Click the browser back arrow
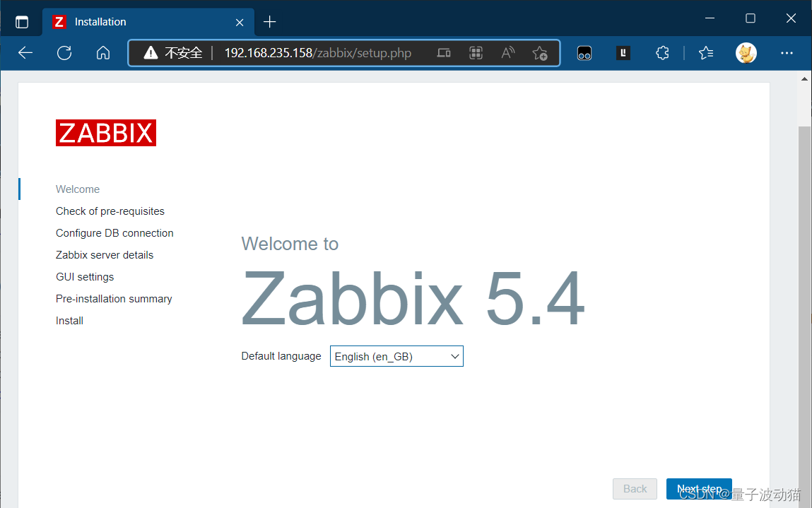Image resolution: width=812 pixels, height=508 pixels. pos(25,53)
